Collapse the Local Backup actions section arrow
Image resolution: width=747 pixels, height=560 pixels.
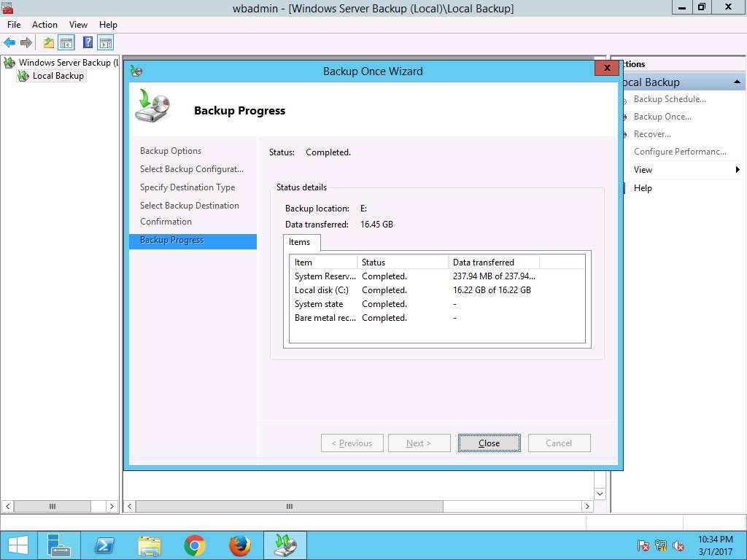coord(737,82)
